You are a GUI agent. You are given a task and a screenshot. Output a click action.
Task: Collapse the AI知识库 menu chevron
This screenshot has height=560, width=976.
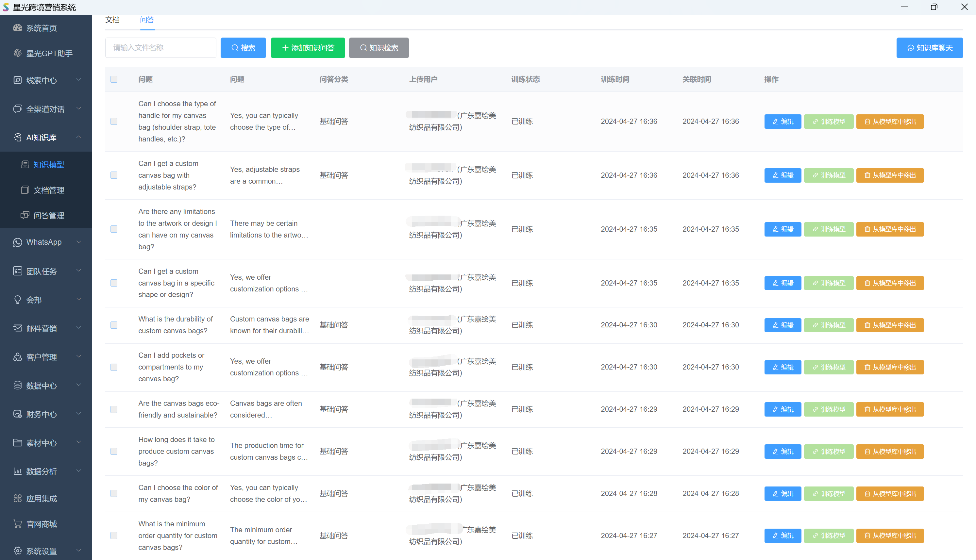79,137
